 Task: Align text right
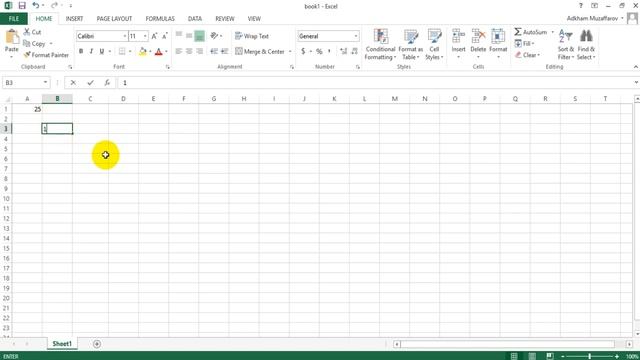pyautogui.click(x=199, y=51)
